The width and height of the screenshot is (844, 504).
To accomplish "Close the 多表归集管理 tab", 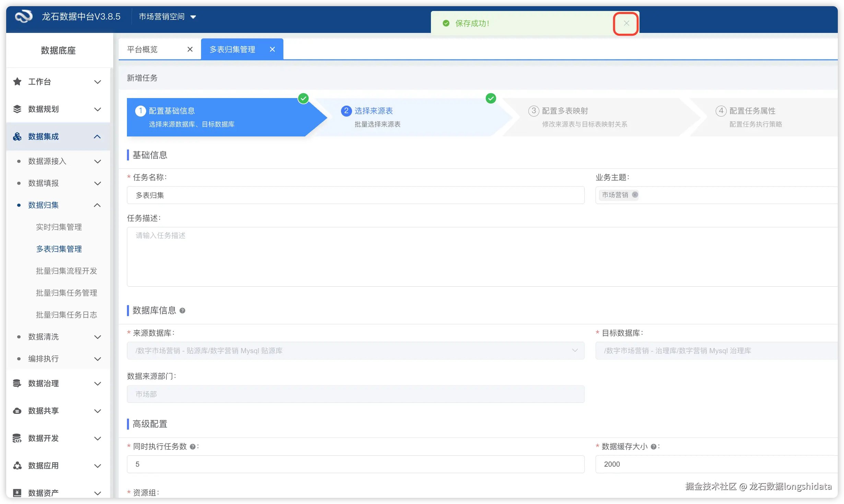I will [272, 49].
